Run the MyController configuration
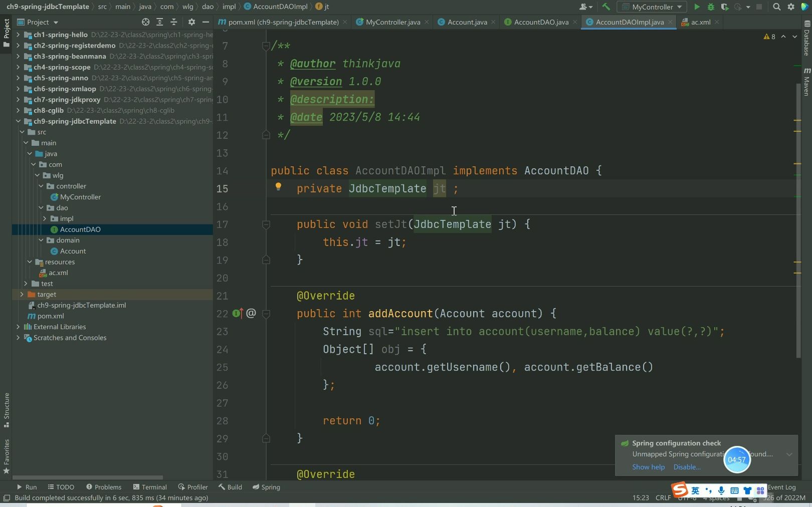The width and height of the screenshot is (812, 507). pos(697,7)
